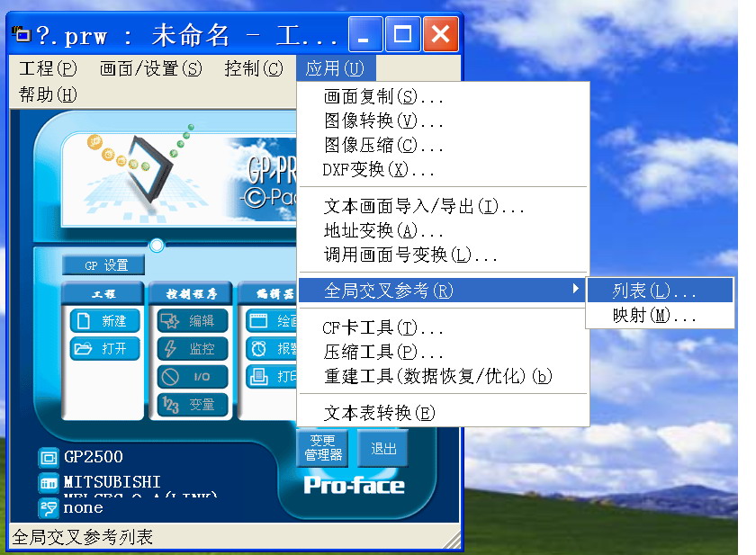Click the MITSUBISHI PLC type icon
Viewport: 756px width, 555px height.
[48, 483]
